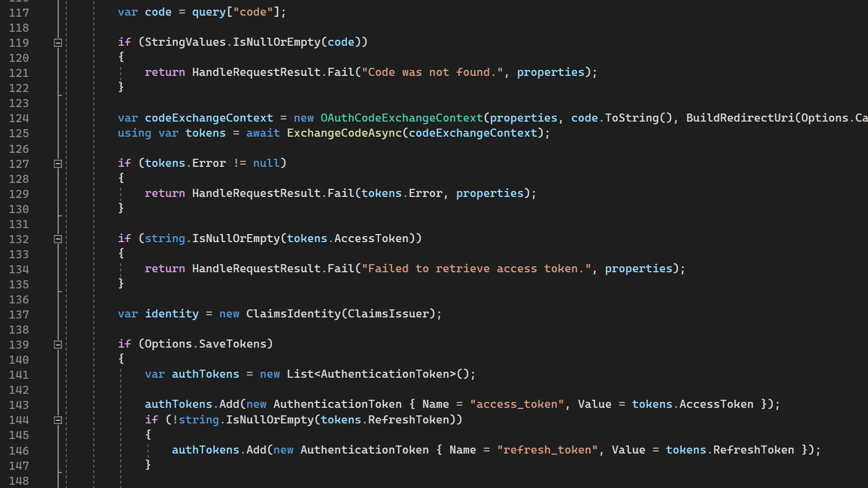Viewport: 868px width, 488px height.
Task: Click the "access_token" string literal
Action: [517, 404]
